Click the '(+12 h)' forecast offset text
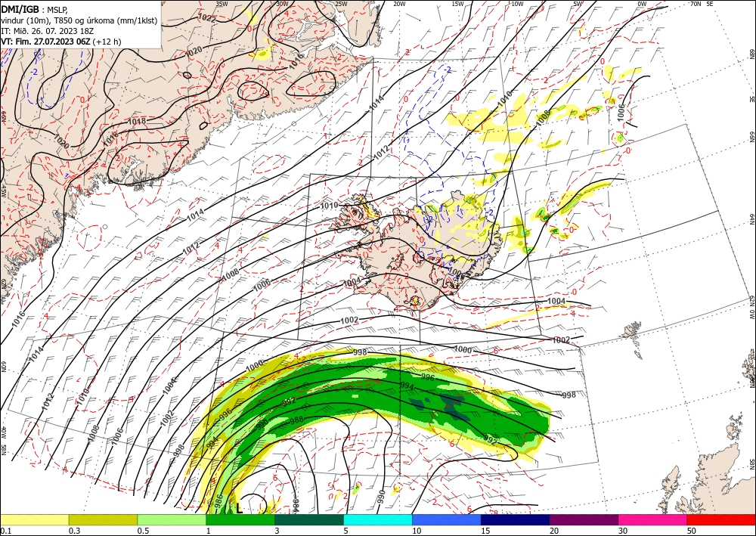Viewport: 756px width, 536px height. point(107,42)
